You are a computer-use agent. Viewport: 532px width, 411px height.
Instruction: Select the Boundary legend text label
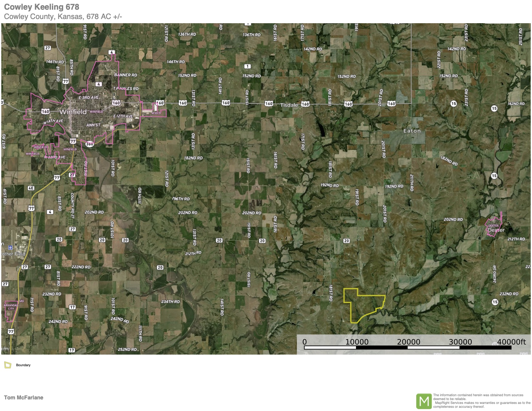[23, 365]
